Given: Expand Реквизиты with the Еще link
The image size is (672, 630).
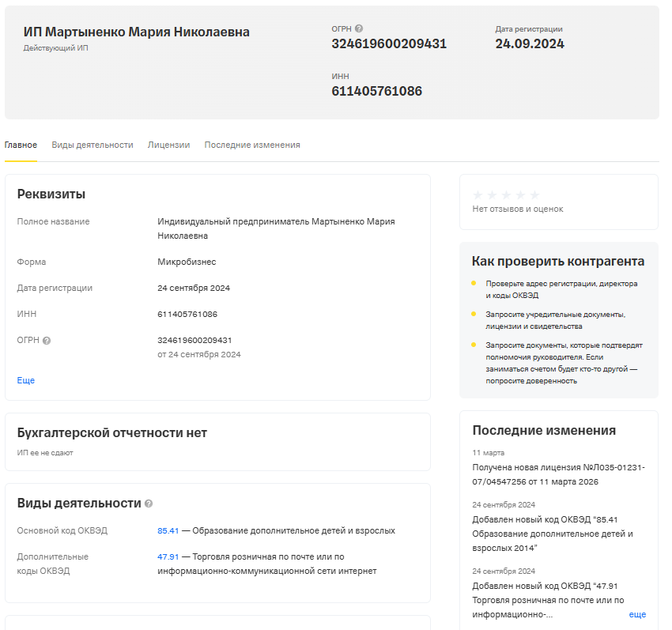Looking at the screenshot, I should 26,380.
